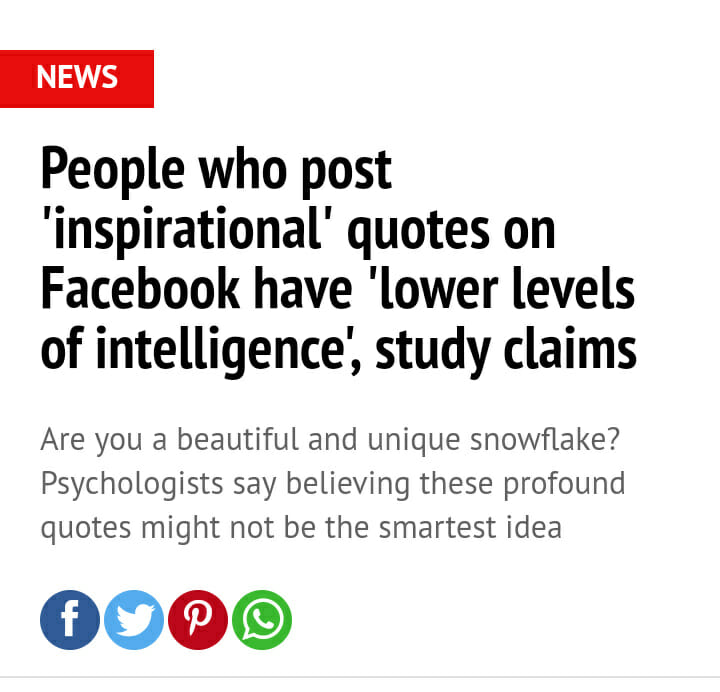Click 'study claims' in the headline
This screenshot has height=692, width=720.
click(506, 349)
